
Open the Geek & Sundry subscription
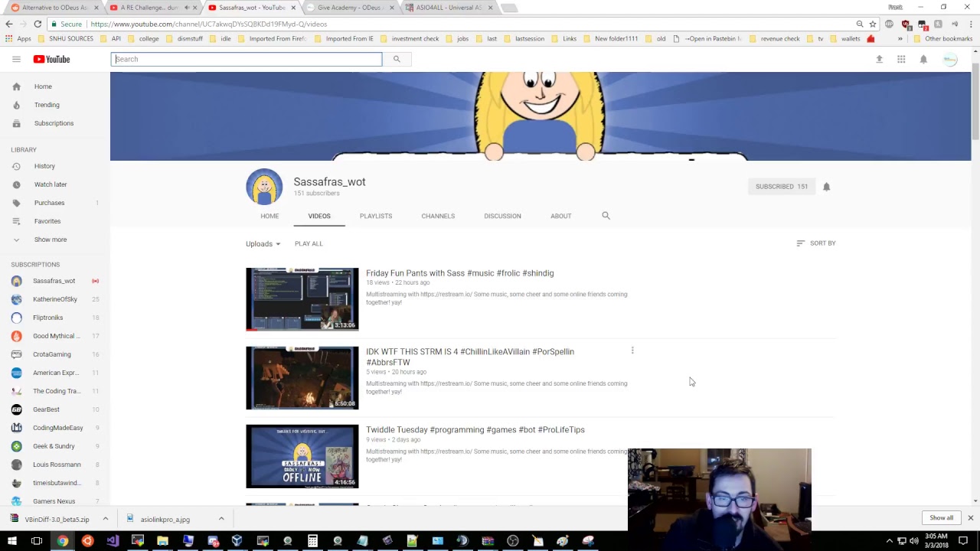coord(55,446)
